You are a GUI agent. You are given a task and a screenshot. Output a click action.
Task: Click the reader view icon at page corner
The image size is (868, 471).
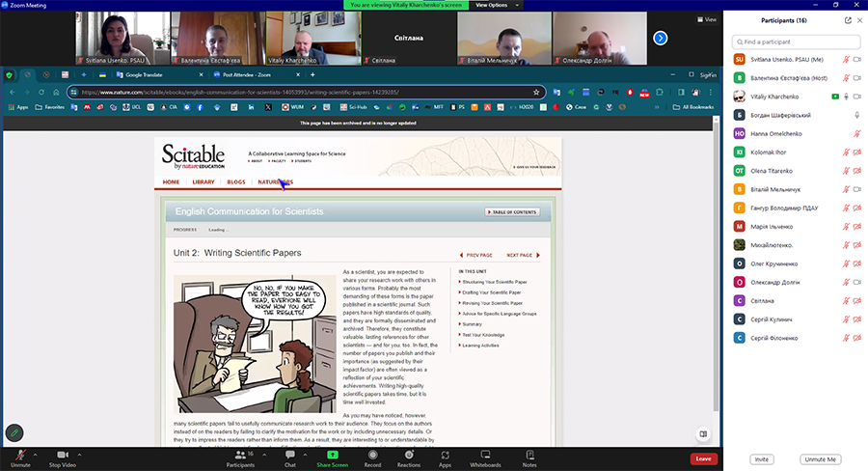[703, 434]
